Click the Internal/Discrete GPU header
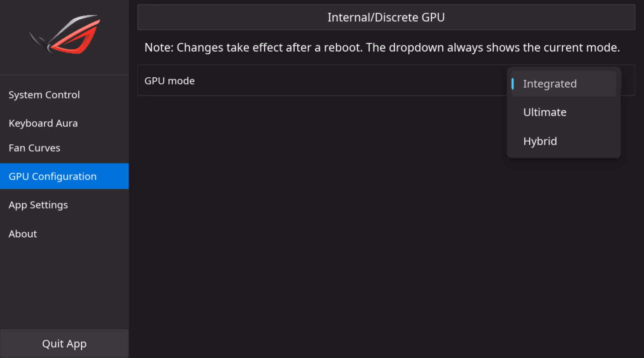 pos(386,17)
